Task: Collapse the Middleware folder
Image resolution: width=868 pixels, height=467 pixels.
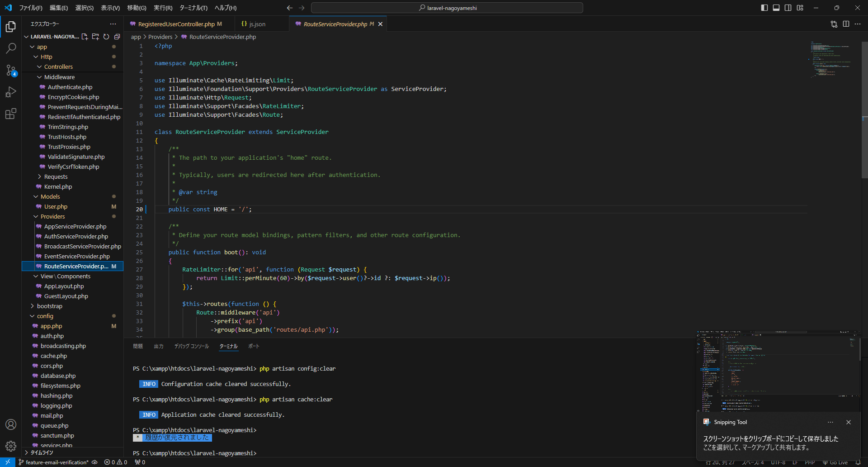Action: (59, 77)
